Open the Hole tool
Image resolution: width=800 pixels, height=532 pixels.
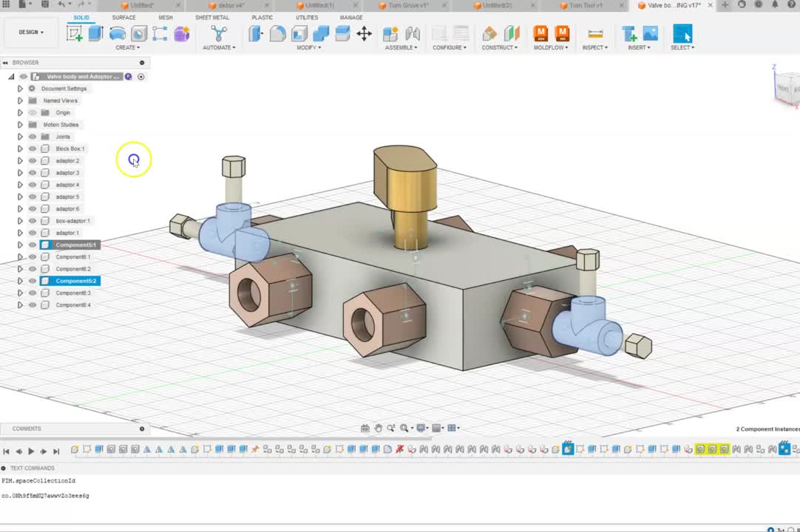139,34
